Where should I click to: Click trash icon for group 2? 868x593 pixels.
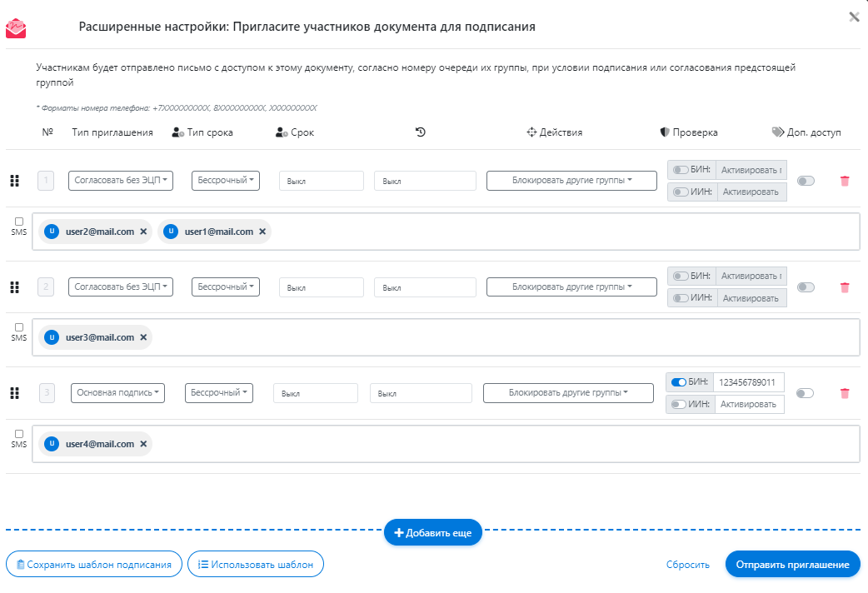(845, 287)
